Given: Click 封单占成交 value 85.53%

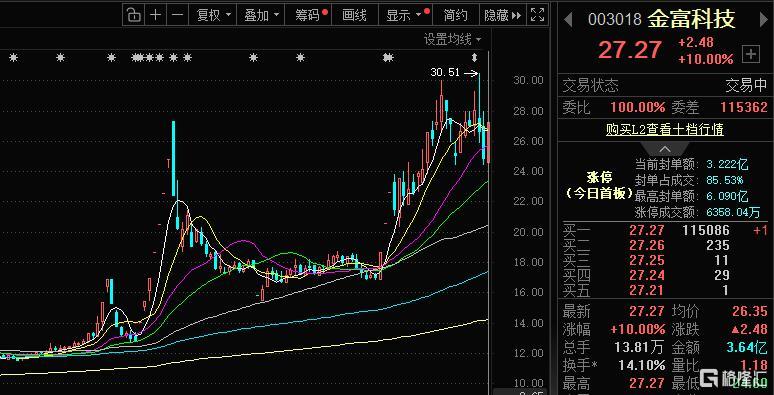Looking at the screenshot, I should pos(726,180).
